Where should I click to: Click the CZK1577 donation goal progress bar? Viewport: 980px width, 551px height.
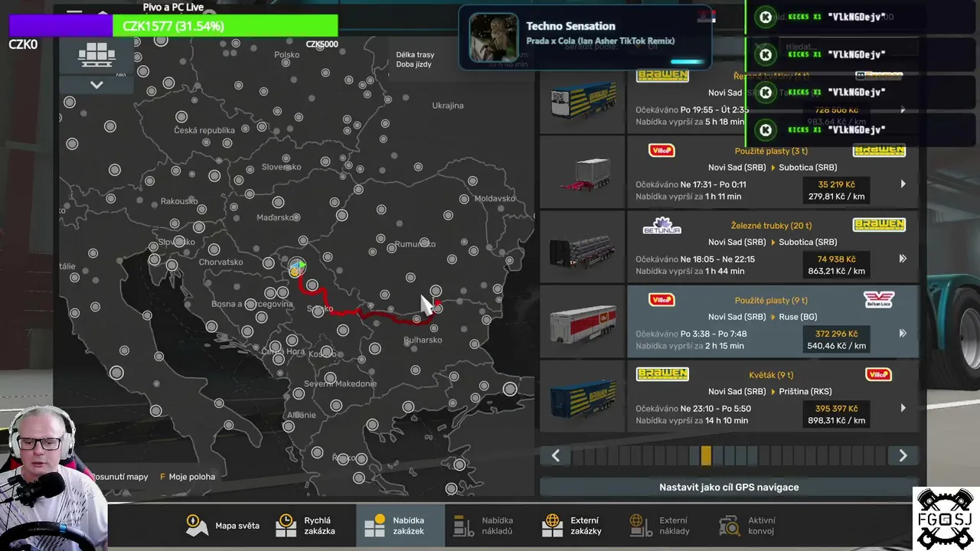(174, 26)
